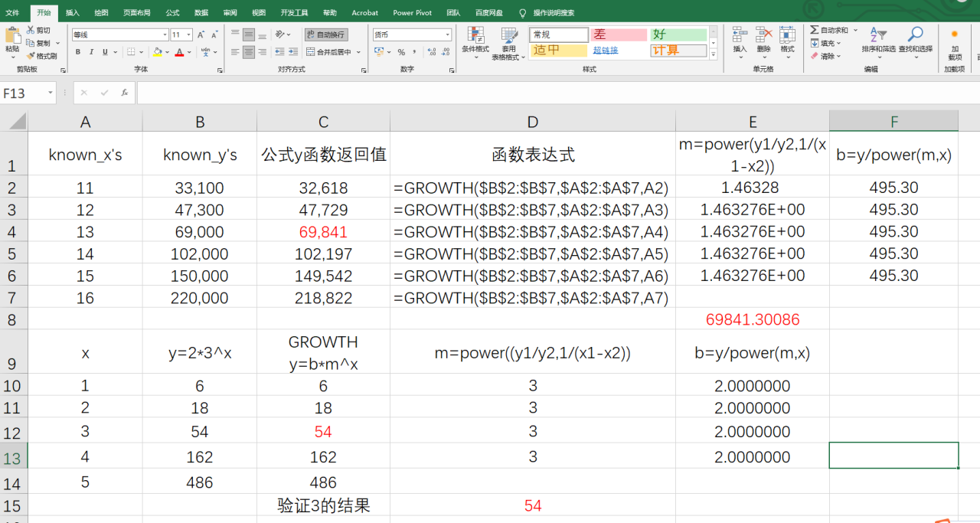The height and width of the screenshot is (523, 980).
Task: Toggle align text left
Action: (235, 52)
